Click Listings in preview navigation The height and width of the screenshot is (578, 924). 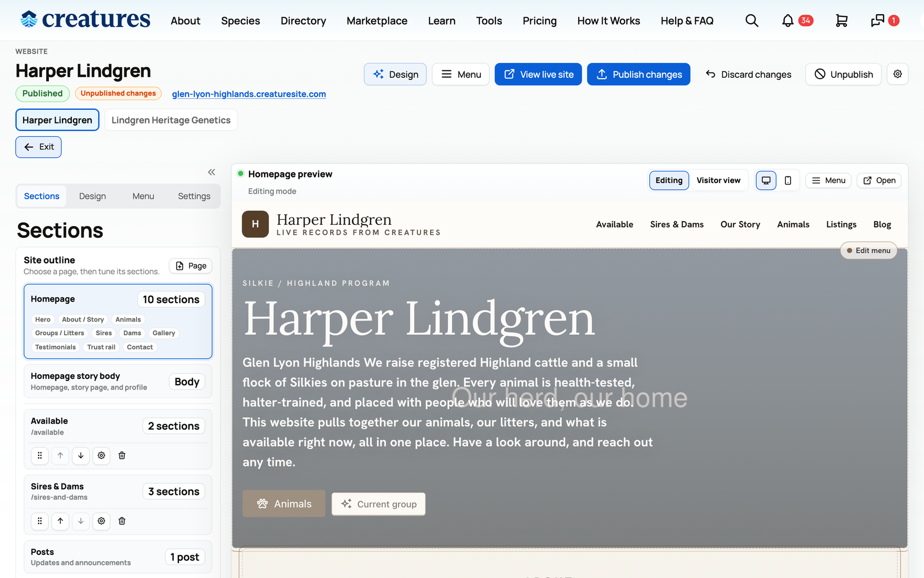coord(841,224)
